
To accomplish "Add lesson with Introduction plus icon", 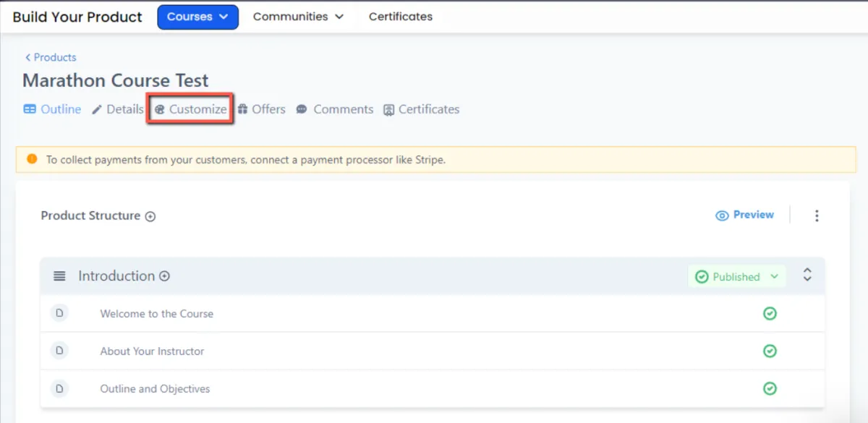I will click(x=165, y=276).
